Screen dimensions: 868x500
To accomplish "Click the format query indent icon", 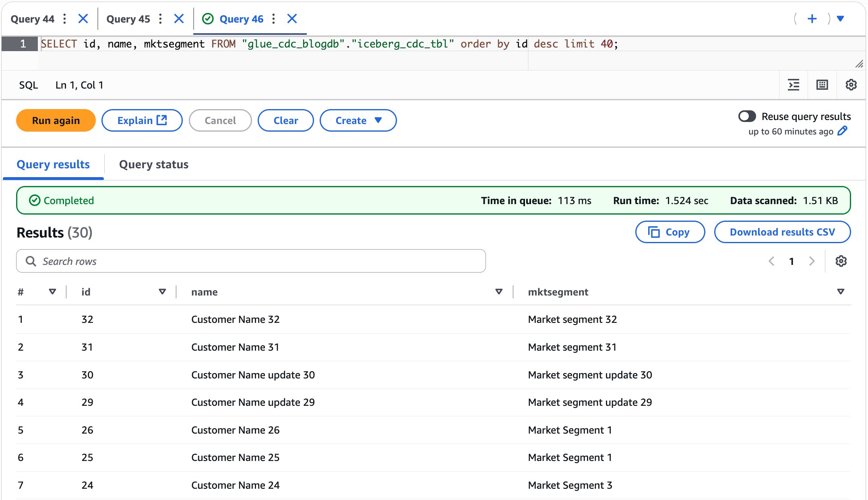I will pyautogui.click(x=793, y=85).
